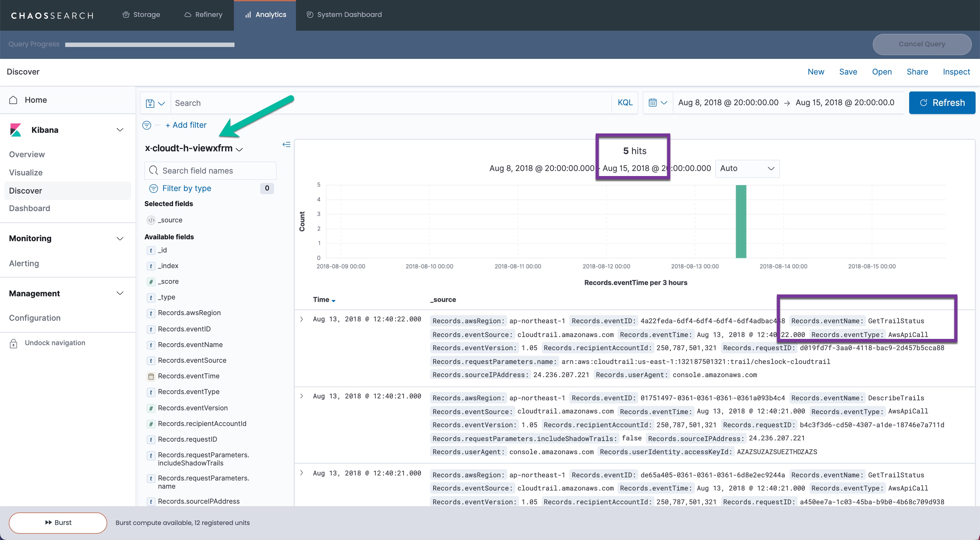980x540 pixels.
Task: Click the Inspect link
Action: (956, 72)
